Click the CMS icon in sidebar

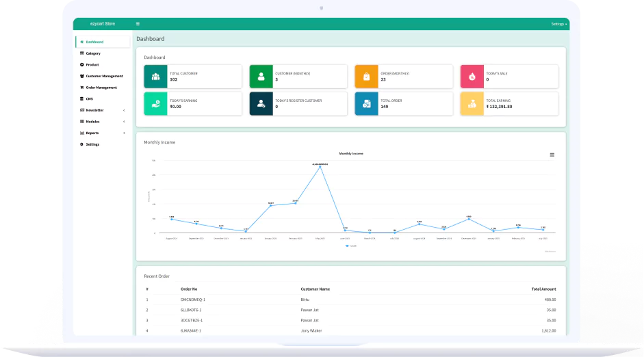(81, 99)
